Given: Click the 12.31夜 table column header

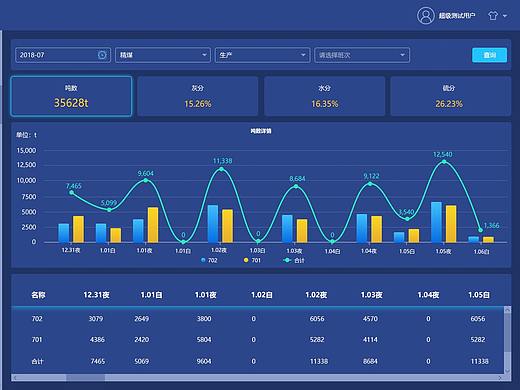Looking at the screenshot, I should coord(96,295).
